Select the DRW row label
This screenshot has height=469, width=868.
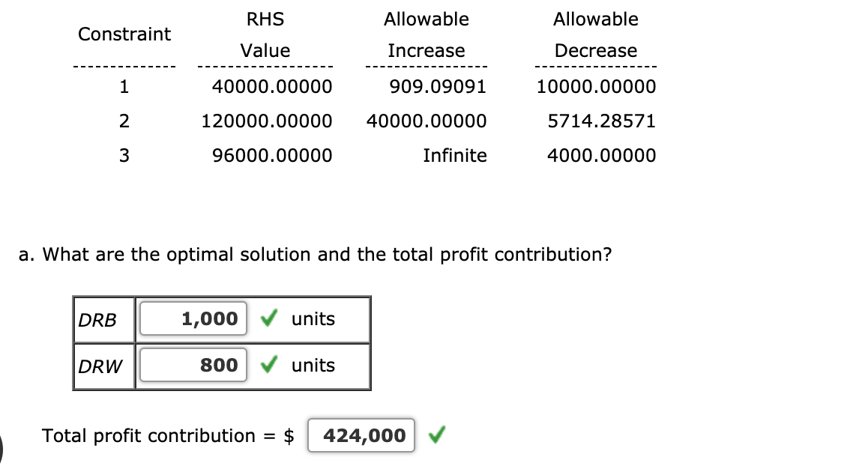pos(99,366)
